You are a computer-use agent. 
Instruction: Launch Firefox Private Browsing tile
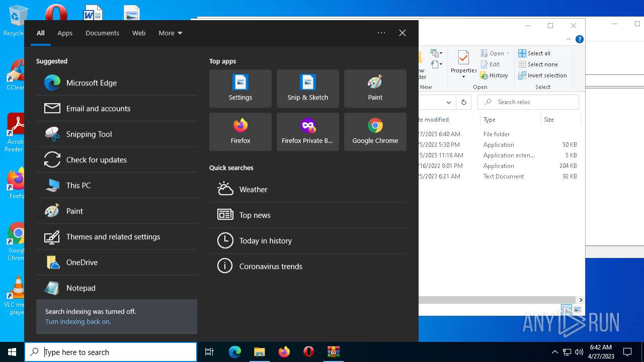(x=308, y=132)
